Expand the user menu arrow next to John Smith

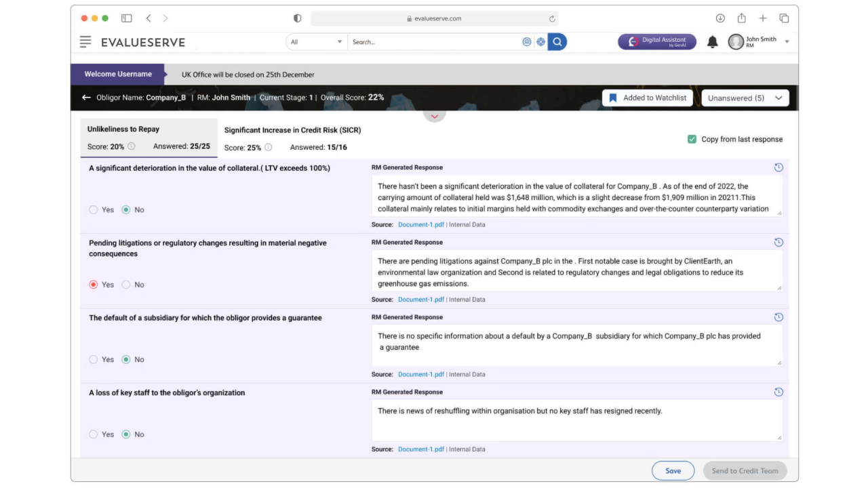click(787, 42)
